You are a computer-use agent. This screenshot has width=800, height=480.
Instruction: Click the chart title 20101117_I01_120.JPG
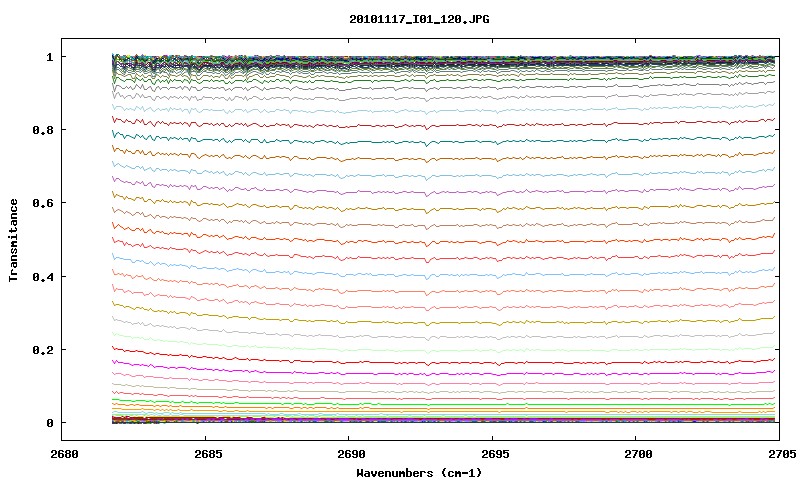coord(419,19)
